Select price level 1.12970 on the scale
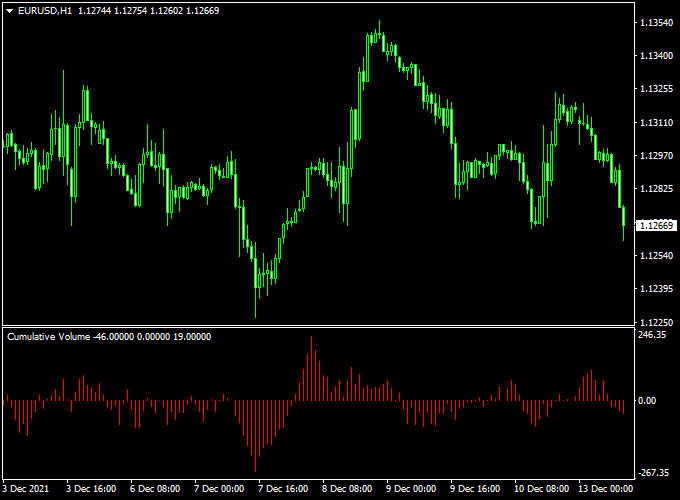The width and height of the screenshot is (680, 500). (x=657, y=155)
